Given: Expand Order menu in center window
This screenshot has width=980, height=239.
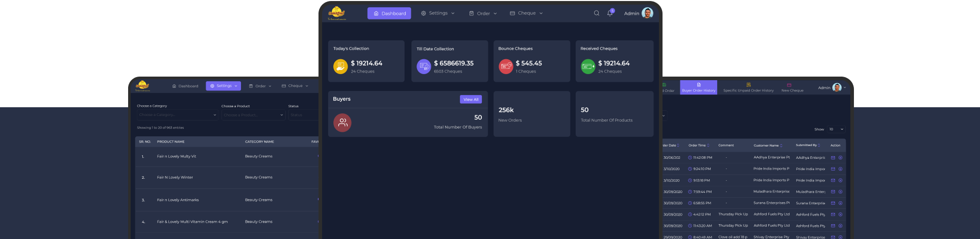Looking at the screenshot, I should click(483, 13).
